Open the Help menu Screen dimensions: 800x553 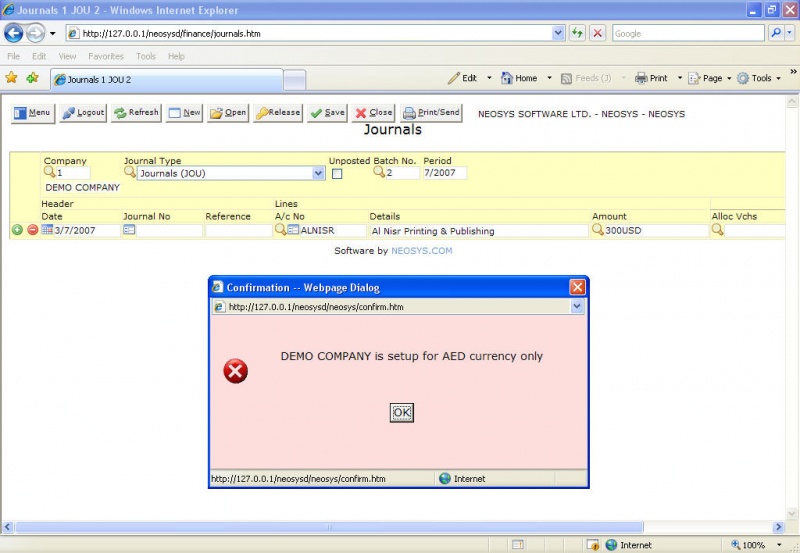tap(176, 56)
